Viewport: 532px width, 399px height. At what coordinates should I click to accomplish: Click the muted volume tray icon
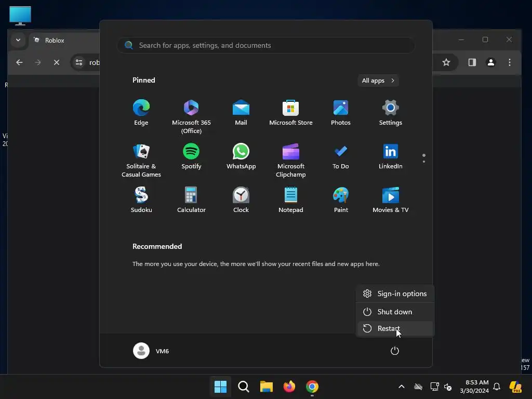pos(448,387)
